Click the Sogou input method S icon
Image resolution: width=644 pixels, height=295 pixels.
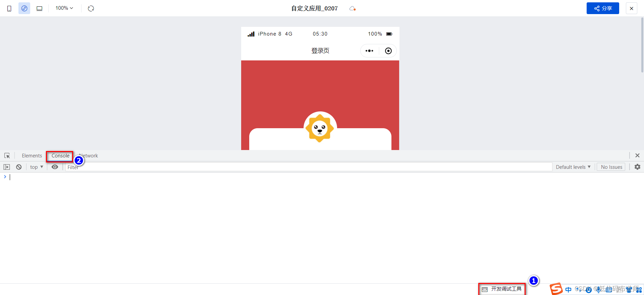556,289
